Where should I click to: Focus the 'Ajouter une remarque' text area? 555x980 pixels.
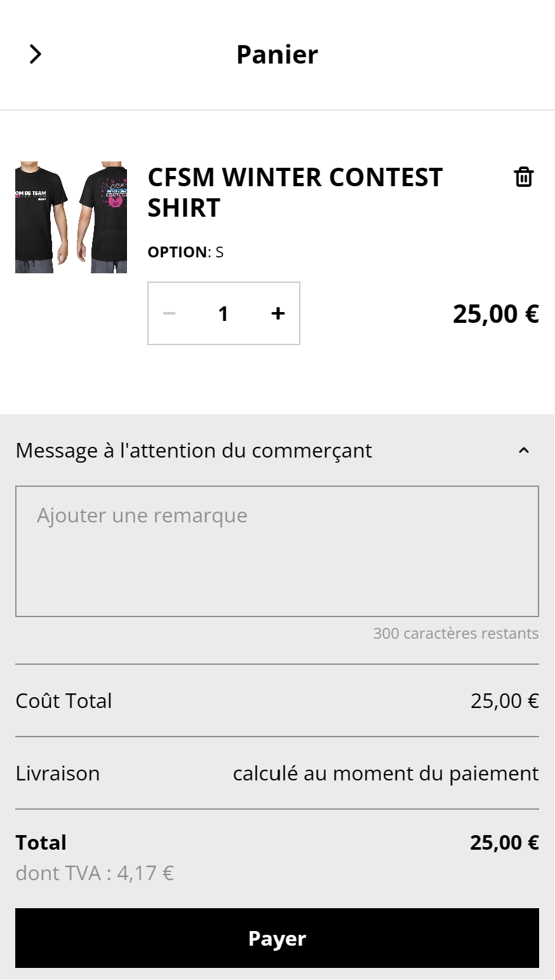(277, 551)
